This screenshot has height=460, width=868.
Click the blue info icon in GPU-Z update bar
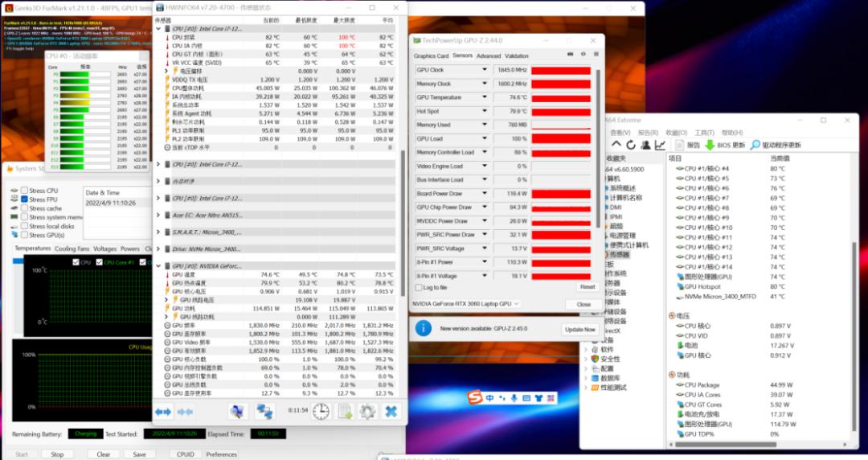[424, 328]
